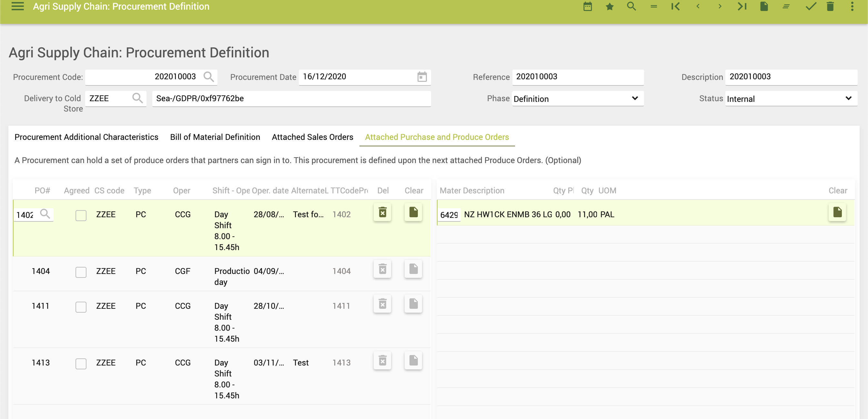Open the calendar icon in the top toolbar
The image size is (868, 419).
pos(587,6)
